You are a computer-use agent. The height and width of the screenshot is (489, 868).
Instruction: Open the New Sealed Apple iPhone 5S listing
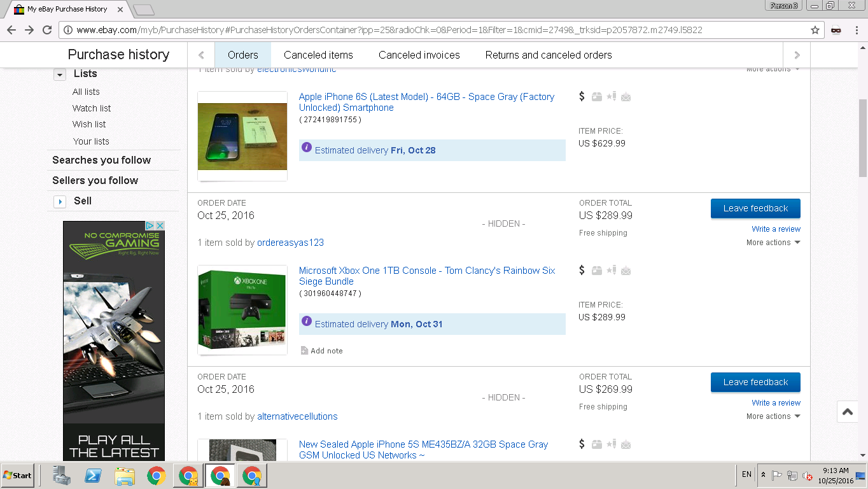(423, 450)
